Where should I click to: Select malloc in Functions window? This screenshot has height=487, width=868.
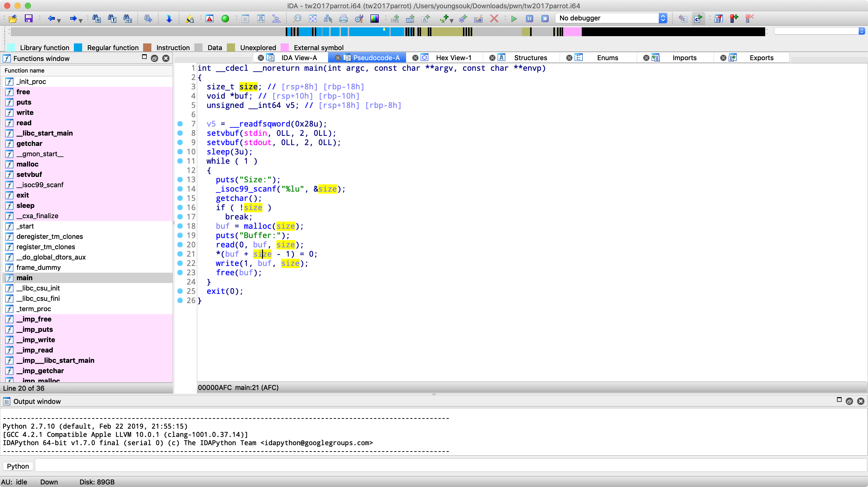tap(27, 164)
